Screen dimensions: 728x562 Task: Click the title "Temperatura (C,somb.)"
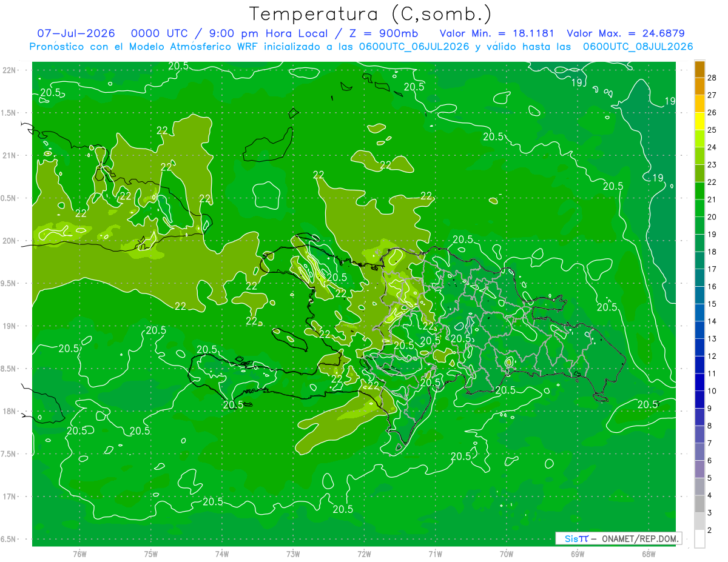pyautogui.click(x=370, y=15)
